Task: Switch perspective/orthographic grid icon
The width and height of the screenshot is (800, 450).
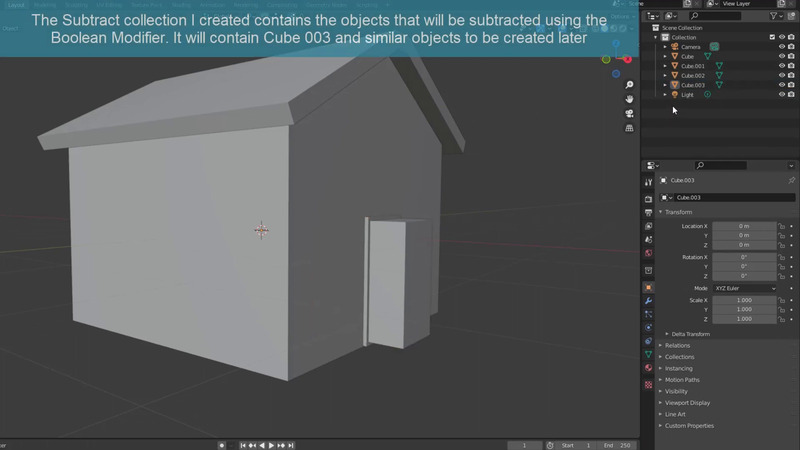Action: click(x=630, y=128)
